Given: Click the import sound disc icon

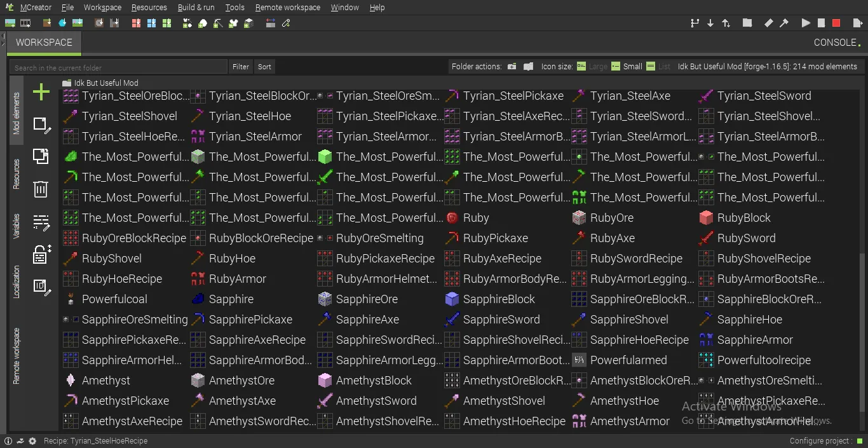Looking at the screenshot, I should click(x=99, y=23).
